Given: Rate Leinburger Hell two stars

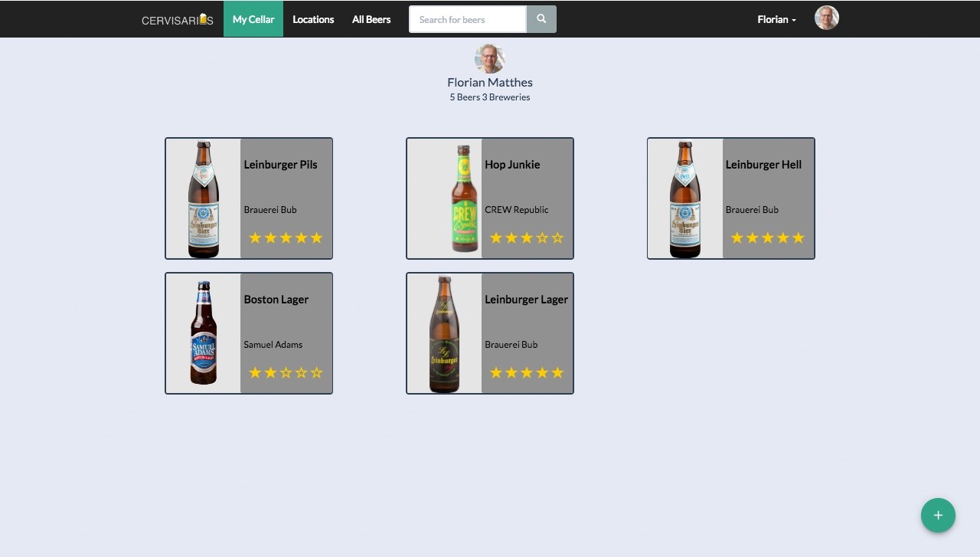Looking at the screenshot, I should pos(753,238).
